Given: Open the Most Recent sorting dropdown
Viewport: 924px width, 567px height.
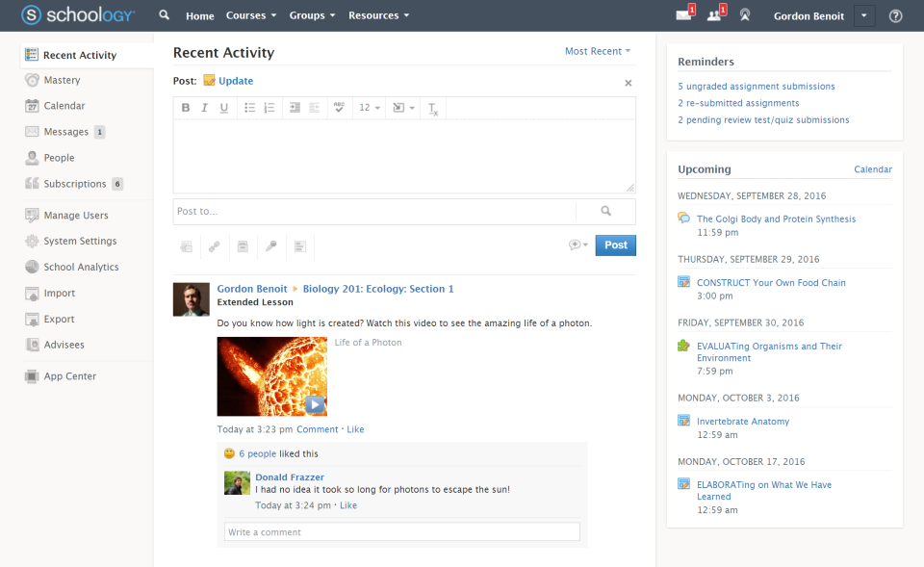Looking at the screenshot, I should pos(595,50).
